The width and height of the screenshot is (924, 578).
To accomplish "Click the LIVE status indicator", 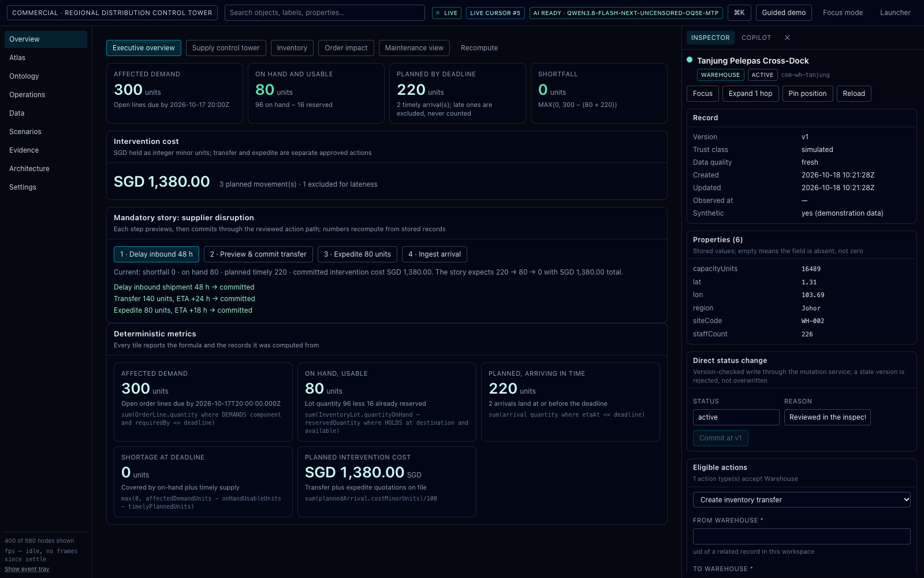I will pos(446,13).
